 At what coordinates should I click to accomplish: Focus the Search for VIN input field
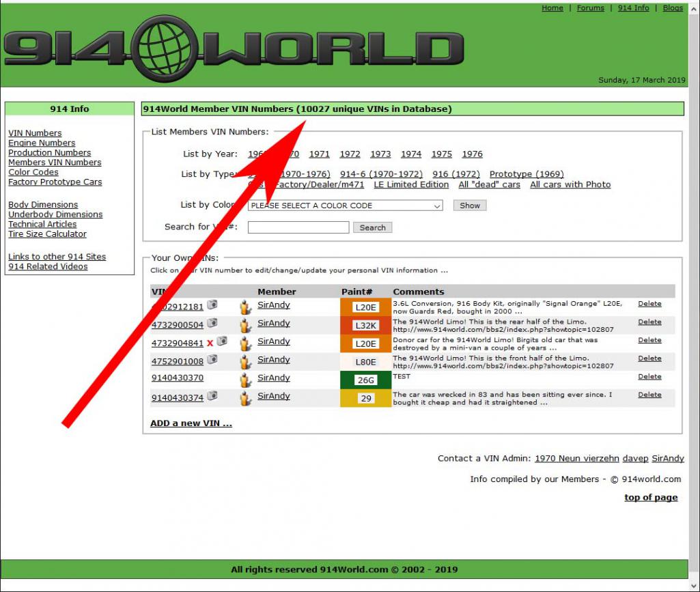pos(298,227)
